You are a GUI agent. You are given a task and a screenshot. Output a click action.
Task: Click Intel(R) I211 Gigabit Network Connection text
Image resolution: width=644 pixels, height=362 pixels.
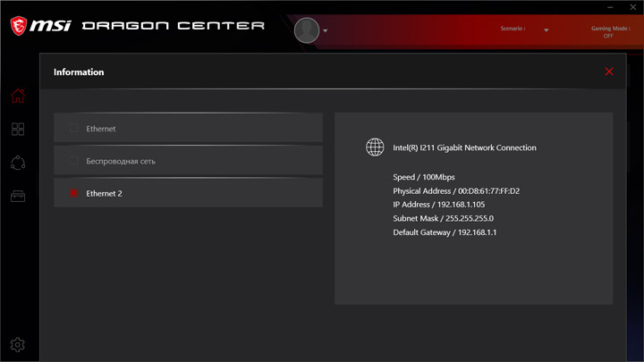point(464,147)
